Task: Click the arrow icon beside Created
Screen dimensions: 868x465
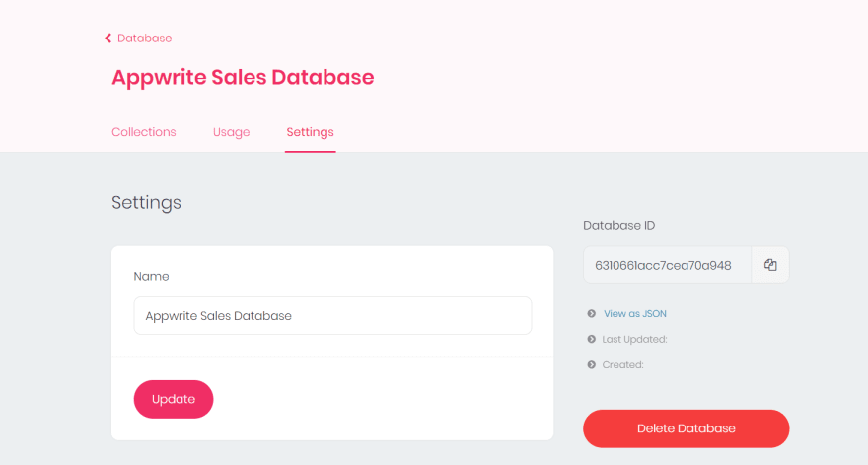Action: click(591, 364)
